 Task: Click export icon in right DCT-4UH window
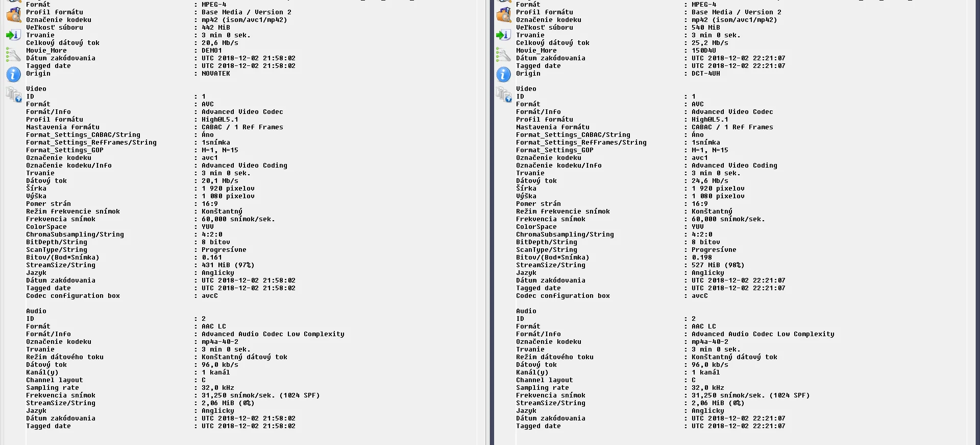[503, 35]
